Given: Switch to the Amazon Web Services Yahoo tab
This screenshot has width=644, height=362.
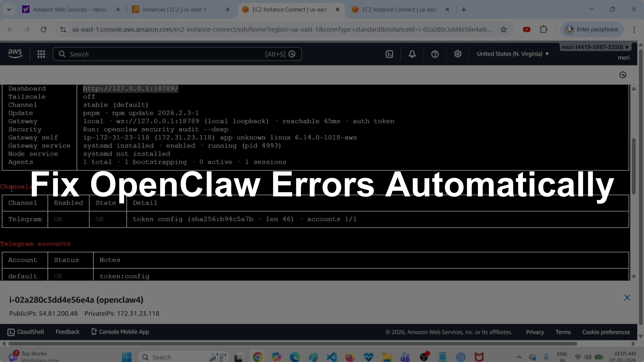Looking at the screenshot, I should click(x=70, y=9).
